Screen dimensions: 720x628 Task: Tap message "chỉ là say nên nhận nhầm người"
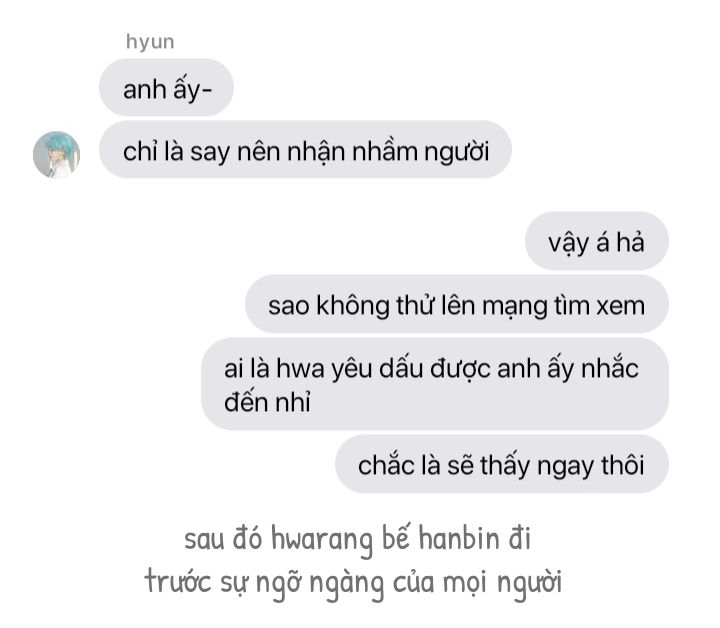point(305,150)
